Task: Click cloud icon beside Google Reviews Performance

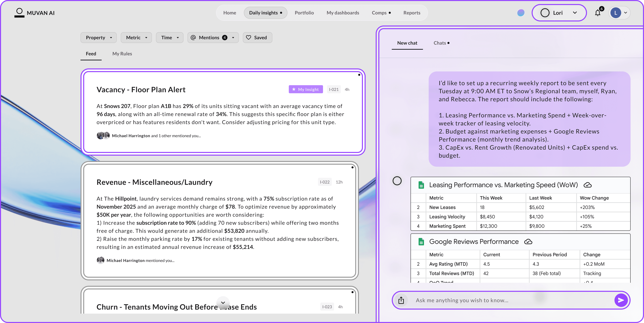Action: (528, 242)
